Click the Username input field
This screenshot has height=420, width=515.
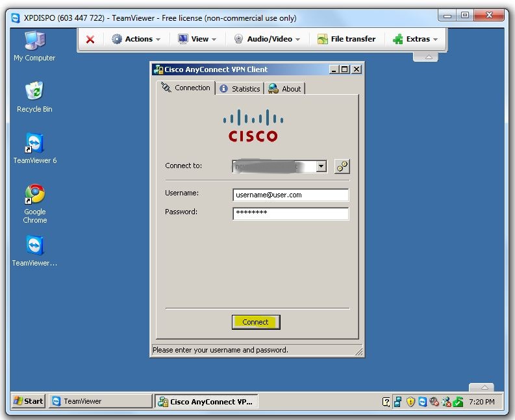(x=290, y=195)
